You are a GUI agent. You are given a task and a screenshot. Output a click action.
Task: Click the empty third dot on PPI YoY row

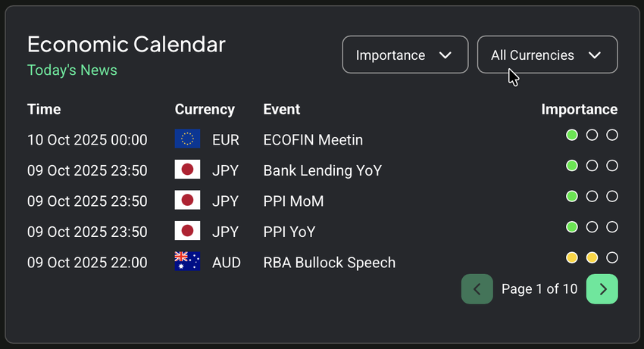pyautogui.click(x=612, y=226)
